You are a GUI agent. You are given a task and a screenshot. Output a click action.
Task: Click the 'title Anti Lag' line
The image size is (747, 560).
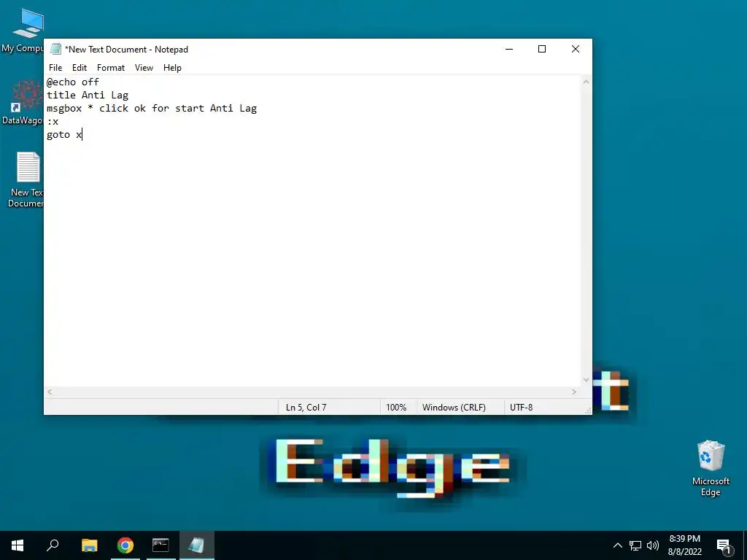point(88,95)
